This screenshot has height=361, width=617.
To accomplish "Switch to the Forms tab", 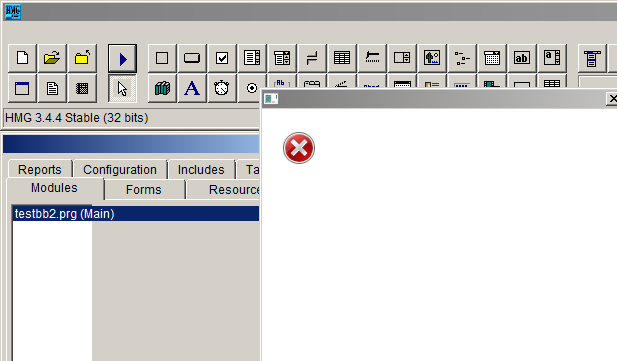I will pos(144,190).
